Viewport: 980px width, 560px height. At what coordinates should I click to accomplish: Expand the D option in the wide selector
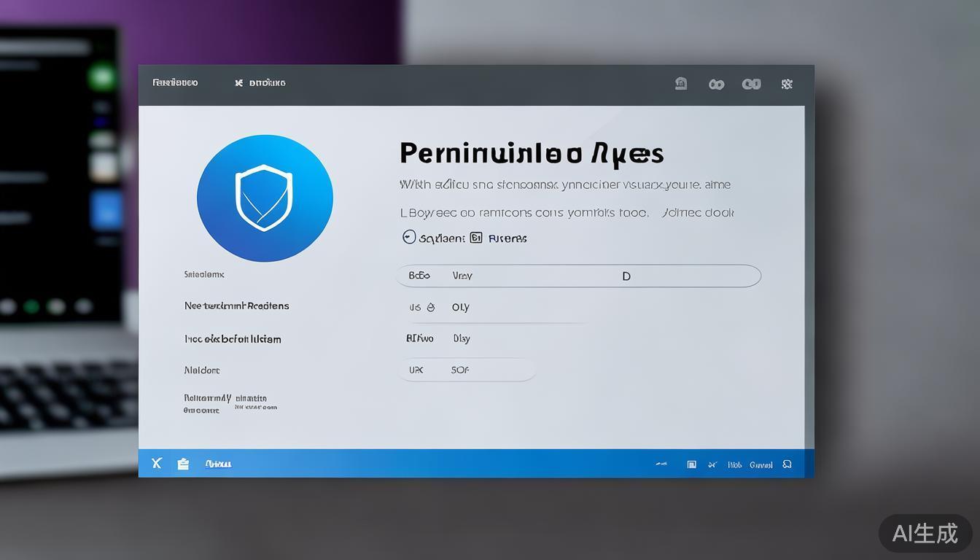[x=626, y=276]
